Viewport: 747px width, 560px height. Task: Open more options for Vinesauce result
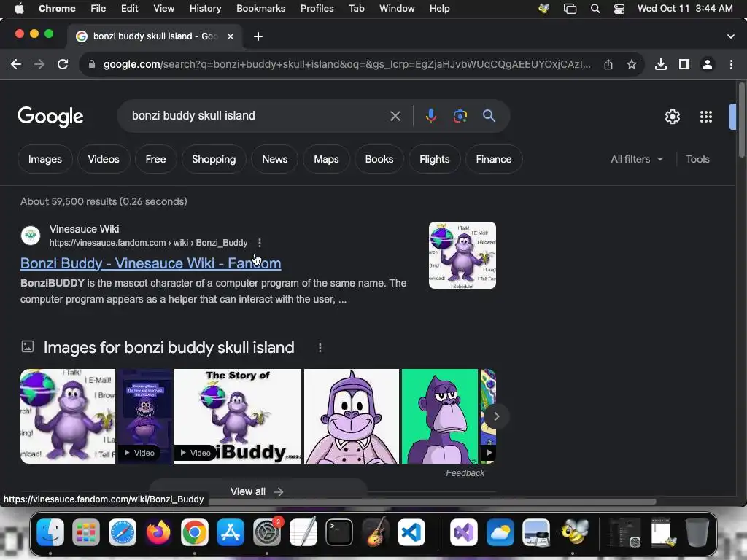[x=260, y=243]
